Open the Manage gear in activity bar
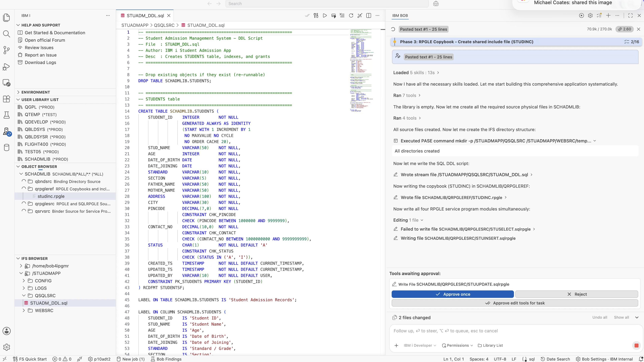Image resolution: width=644 pixels, height=362 pixels. (7, 347)
